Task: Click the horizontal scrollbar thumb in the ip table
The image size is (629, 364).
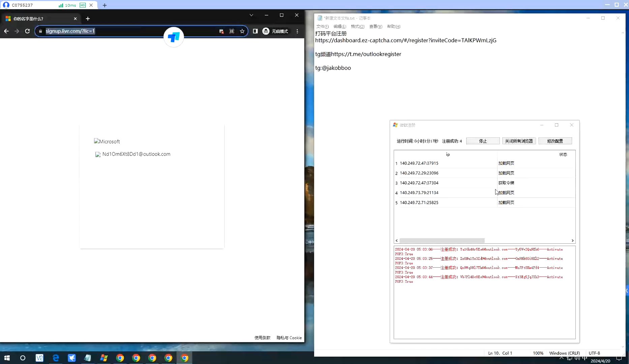Action: tap(442, 240)
